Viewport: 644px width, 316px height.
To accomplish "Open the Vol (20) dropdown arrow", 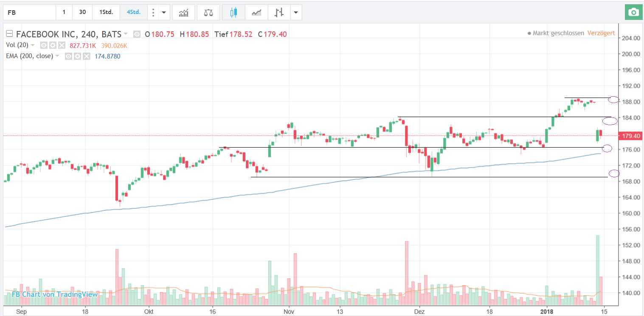I will [33, 45].
